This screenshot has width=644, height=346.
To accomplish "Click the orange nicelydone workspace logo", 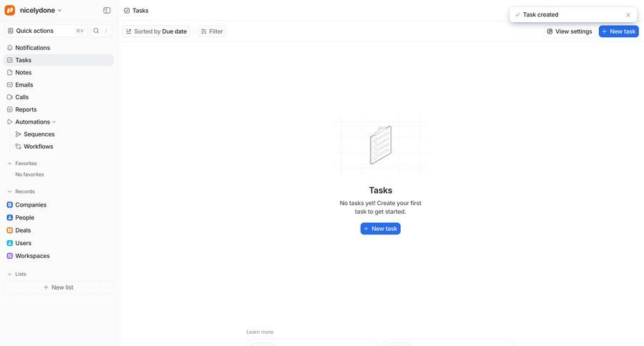I will coord(10,10).
